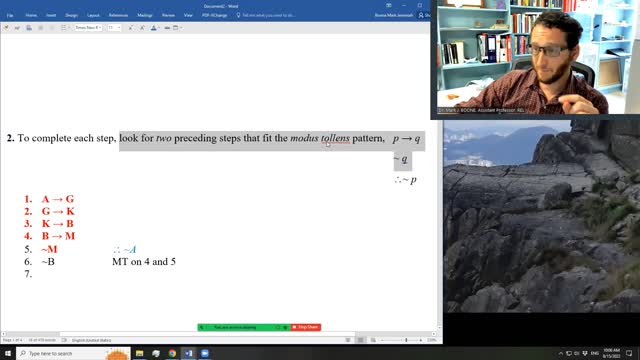Click the taskbar clock and date

(611, 353)
